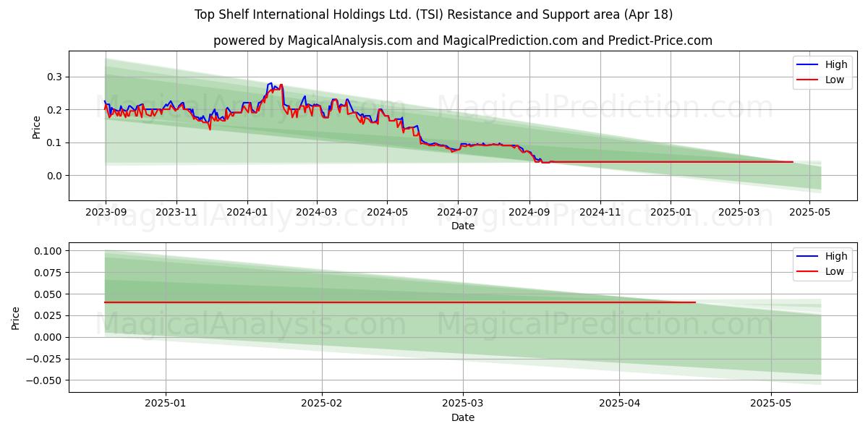Click the 2023-11 tick label

tap(176, 212)
